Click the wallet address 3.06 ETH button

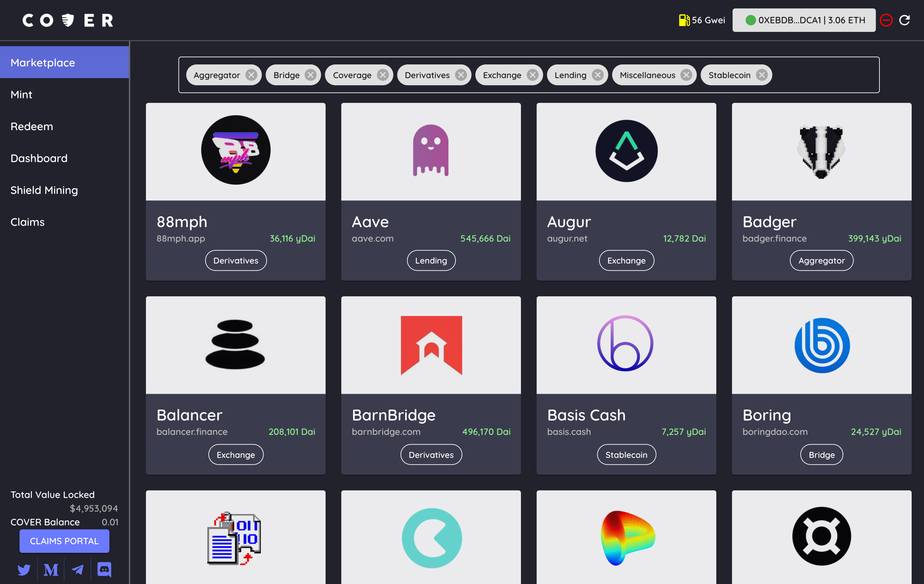point(804,20)
